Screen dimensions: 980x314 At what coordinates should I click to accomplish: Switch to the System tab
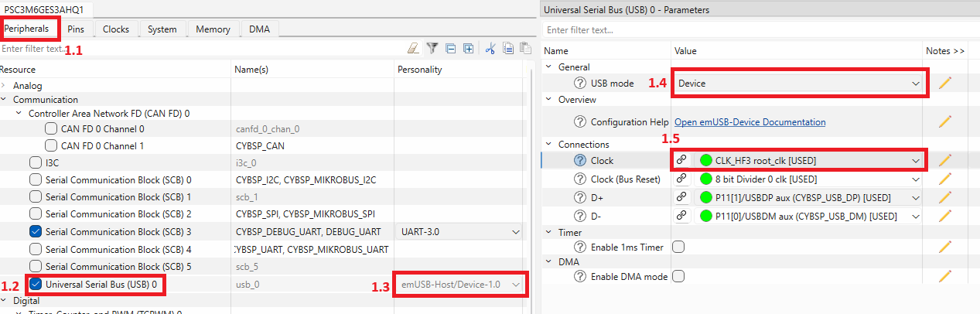[162, 29]
